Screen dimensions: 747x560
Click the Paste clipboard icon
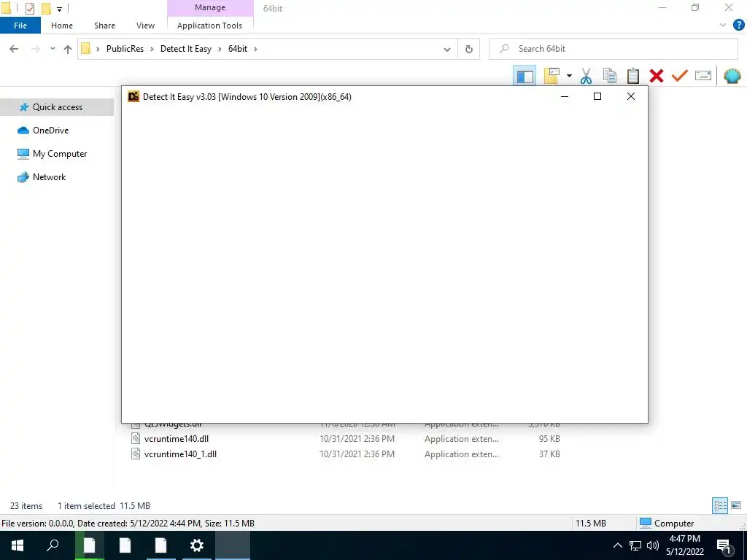click(633, 76)
